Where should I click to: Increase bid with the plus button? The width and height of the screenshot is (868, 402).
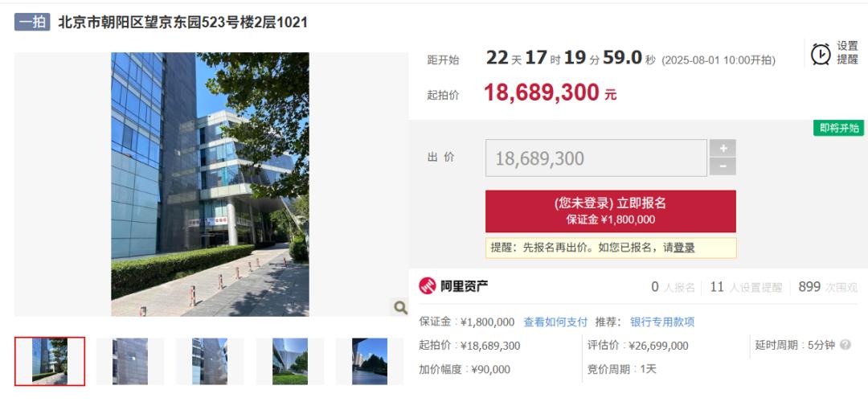click(x=723, y=149)
